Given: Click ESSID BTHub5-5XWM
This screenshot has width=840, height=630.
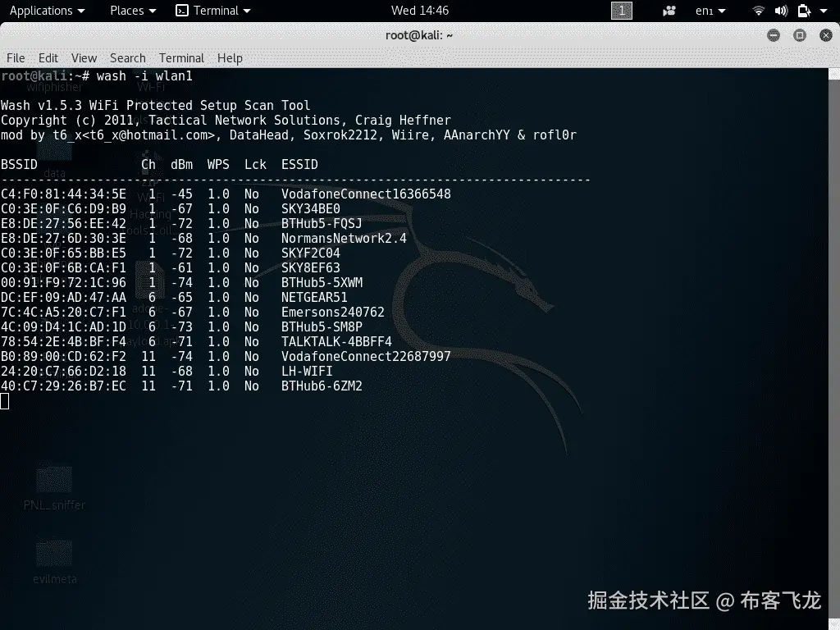Looking at the screenshot, I should tap(322, 282).
